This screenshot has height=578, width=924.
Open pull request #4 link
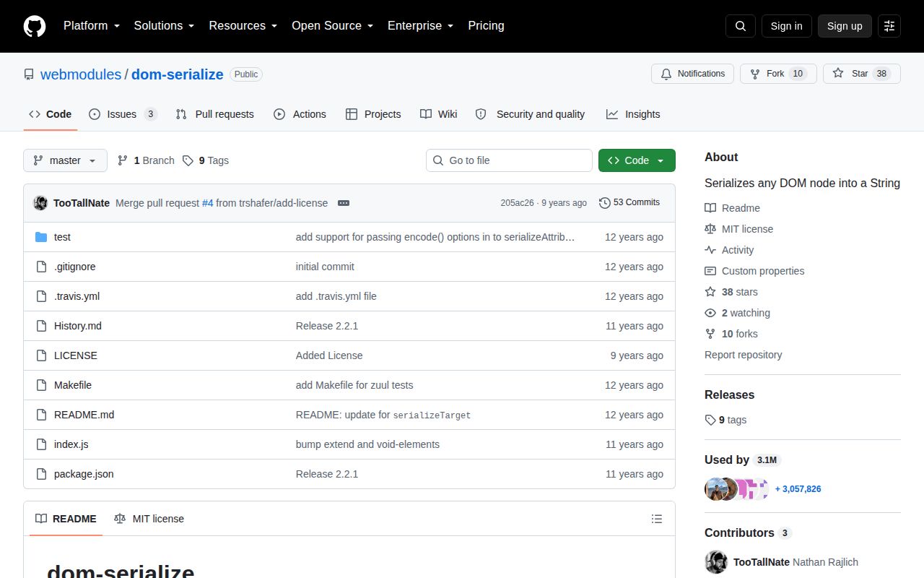pos(208,203)
